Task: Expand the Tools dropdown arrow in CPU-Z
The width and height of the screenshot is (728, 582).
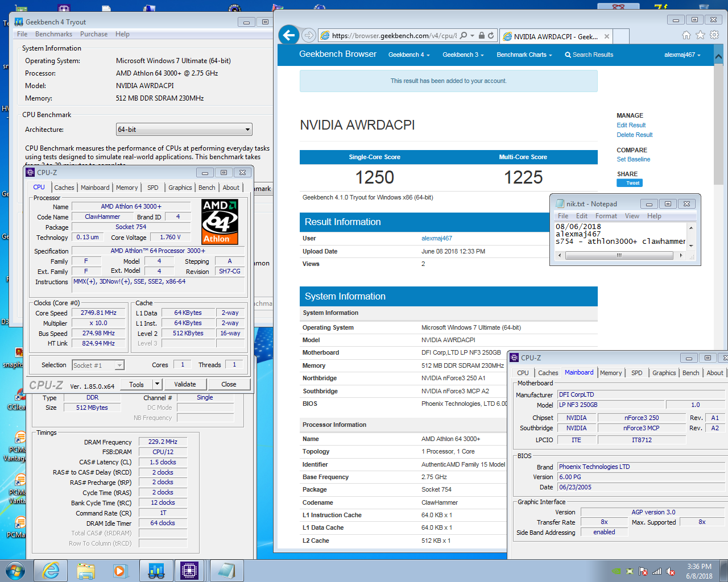Action: point(157,384)
